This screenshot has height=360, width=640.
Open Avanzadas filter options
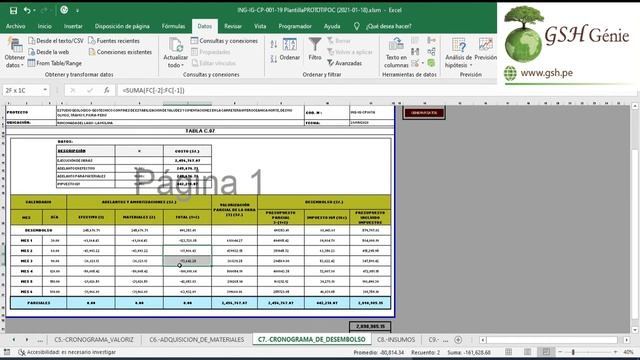[344, 63]
